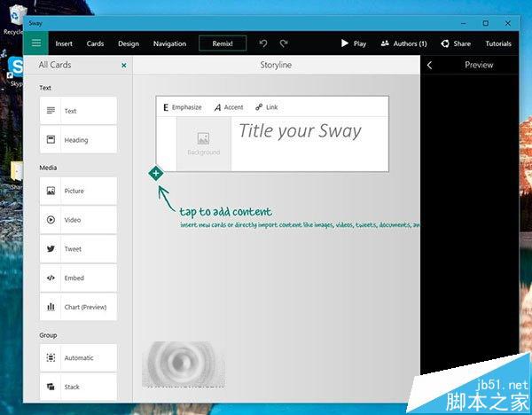532x415 pixels.
Task: Redo the last action
Action: (x=284, y=43)
